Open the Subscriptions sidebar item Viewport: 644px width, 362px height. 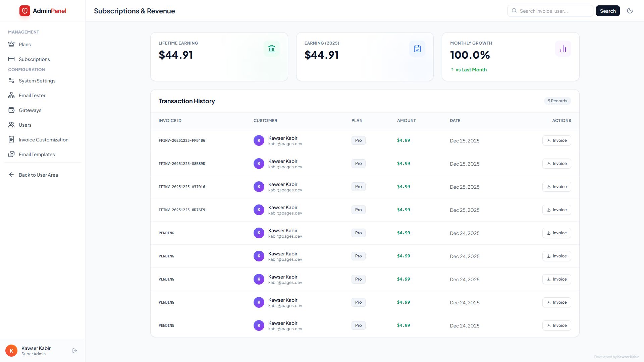click(34, 59)
